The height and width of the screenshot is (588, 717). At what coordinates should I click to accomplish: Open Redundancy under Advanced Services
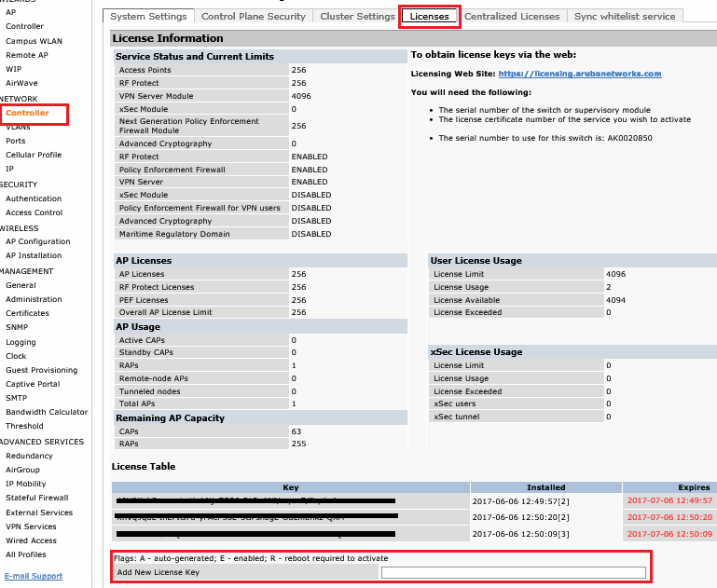29,456
